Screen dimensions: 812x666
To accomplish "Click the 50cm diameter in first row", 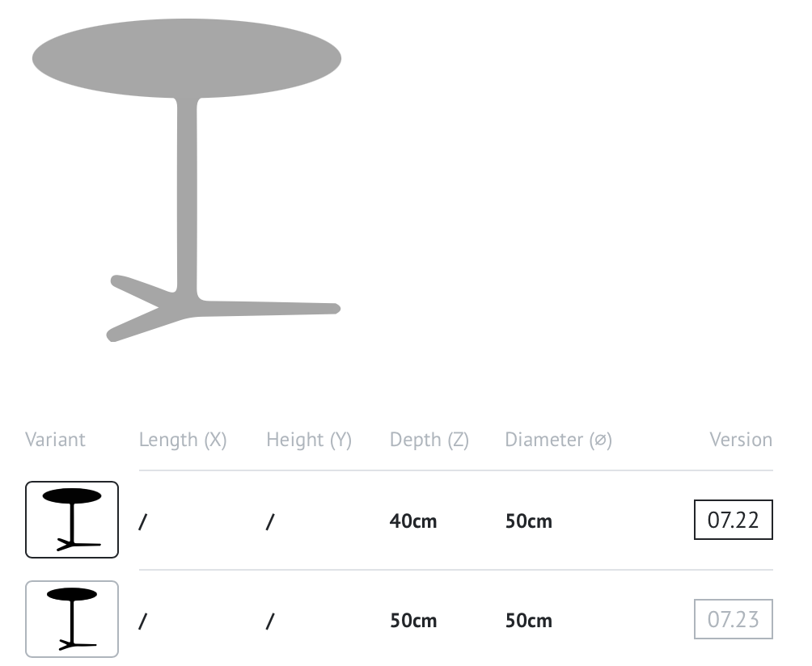I will [x=529, y=521].
